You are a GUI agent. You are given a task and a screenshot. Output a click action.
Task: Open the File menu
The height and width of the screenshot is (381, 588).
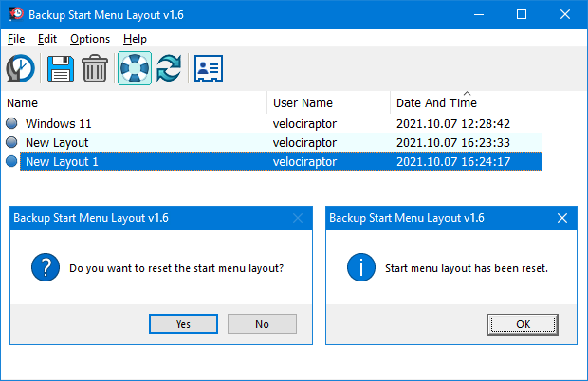click(x=16, y=39)
